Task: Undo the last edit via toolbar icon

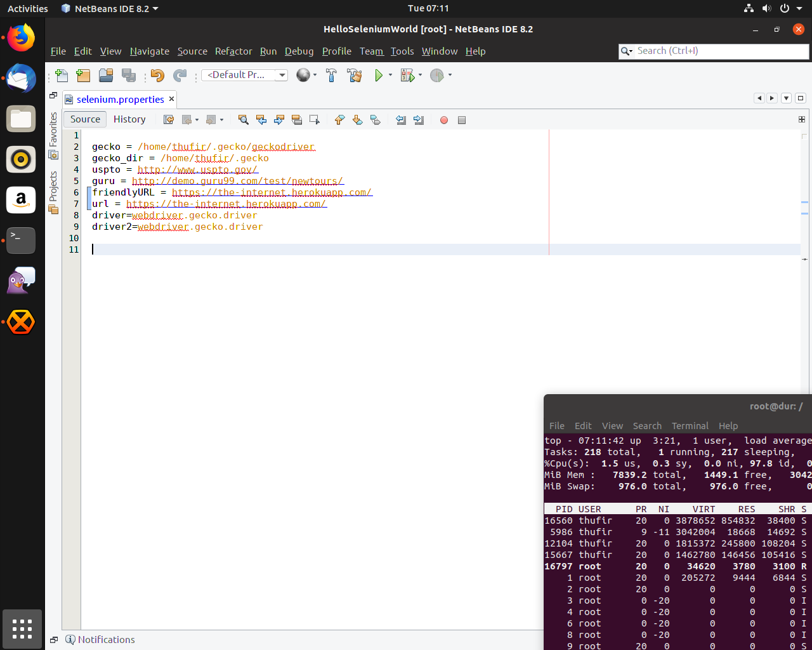Action: pos(157,75)
